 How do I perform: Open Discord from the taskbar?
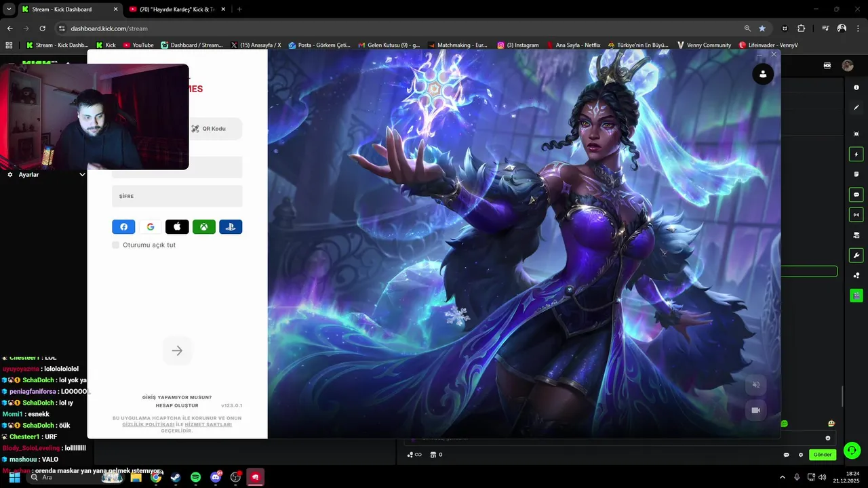(216, 477)
